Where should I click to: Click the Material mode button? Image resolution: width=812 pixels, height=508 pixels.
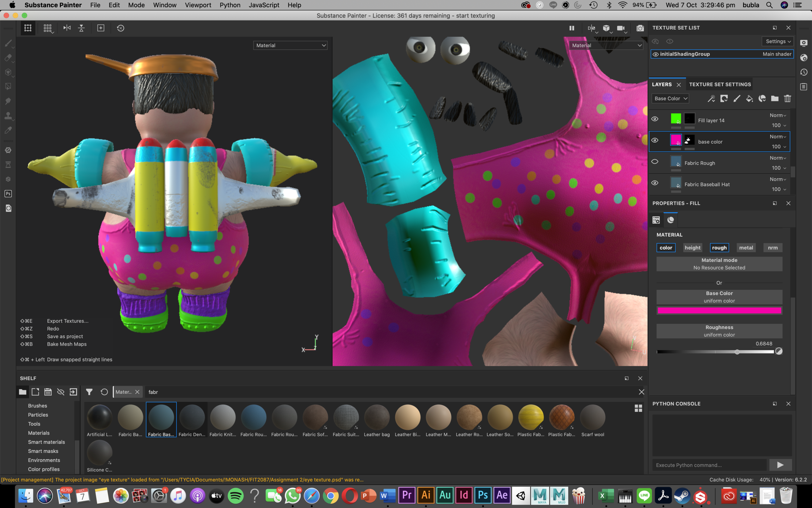point(719,264)
